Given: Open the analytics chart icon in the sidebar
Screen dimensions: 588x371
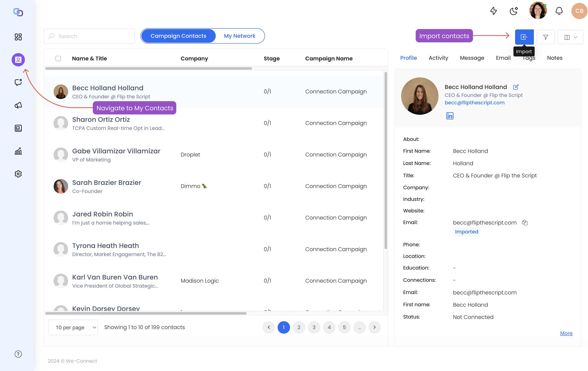Looking at the screenshot, I should pyautogui.click(x=18, y=151).
